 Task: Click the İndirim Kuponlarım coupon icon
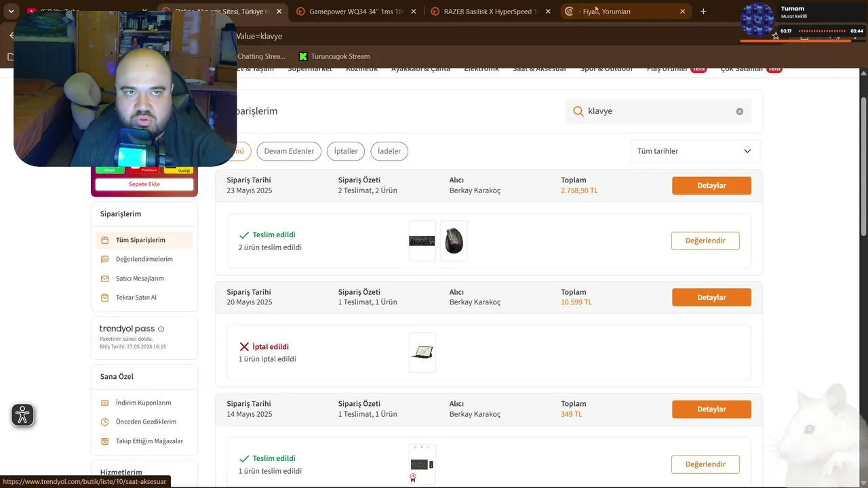(104, 403)
